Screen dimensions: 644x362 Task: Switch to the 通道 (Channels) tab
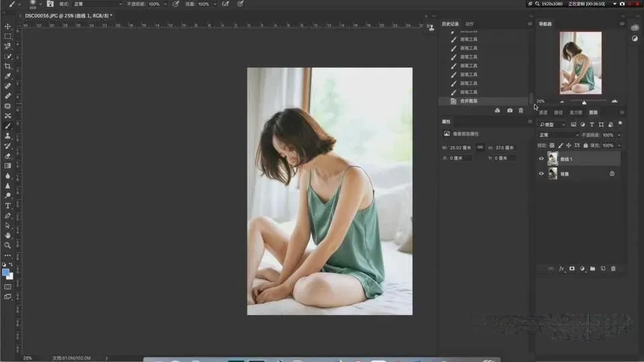543,113
